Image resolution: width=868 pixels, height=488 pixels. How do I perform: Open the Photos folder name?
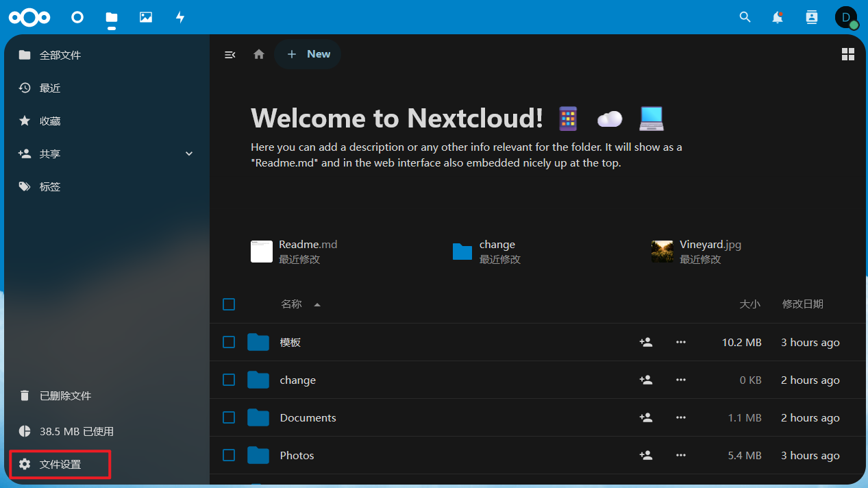click(297, 455)
